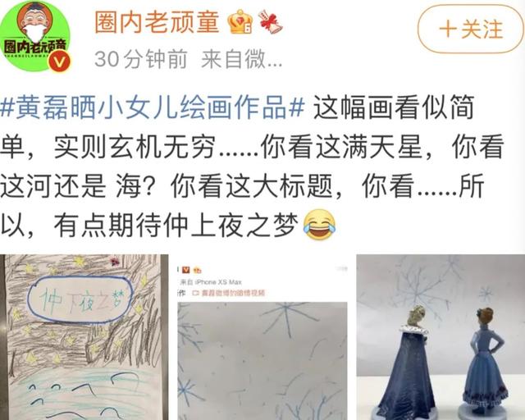Click the bell ribbon badge icon
The width and height of the screenshot is (525, 420).
tap(270, 22)
